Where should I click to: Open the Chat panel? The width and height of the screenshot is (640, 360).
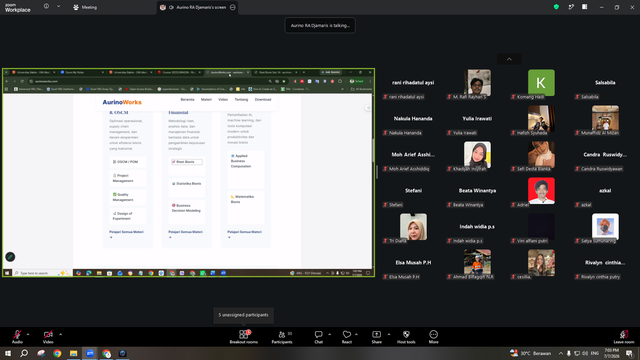point(318,337)
